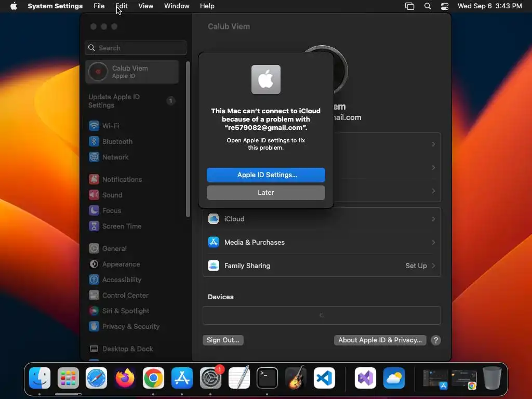Open Media & Purchases icon
The width and height of the screenshot is (532, 399).
[x=214, y=242]
